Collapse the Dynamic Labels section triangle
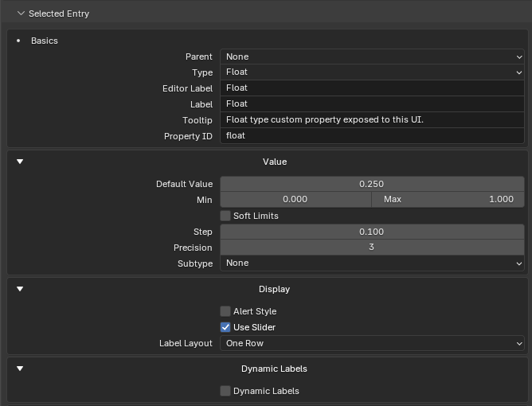Viewport: 532px width, 406px height. [x=20, y=369]
